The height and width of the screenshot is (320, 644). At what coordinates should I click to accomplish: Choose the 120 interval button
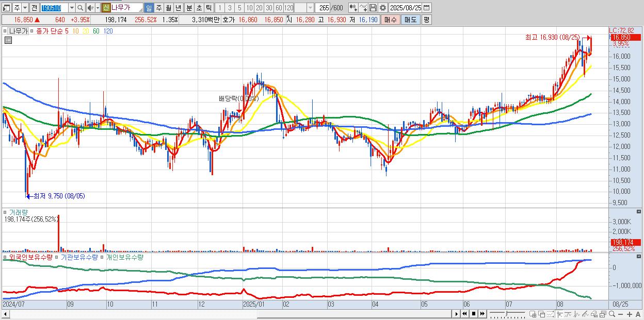[288, 8]
